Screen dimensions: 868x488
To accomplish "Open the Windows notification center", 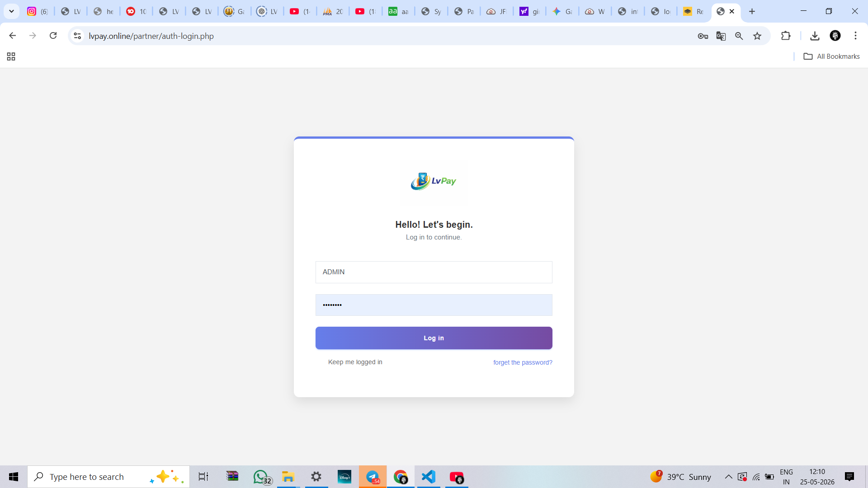I will [x=849, y=477].
